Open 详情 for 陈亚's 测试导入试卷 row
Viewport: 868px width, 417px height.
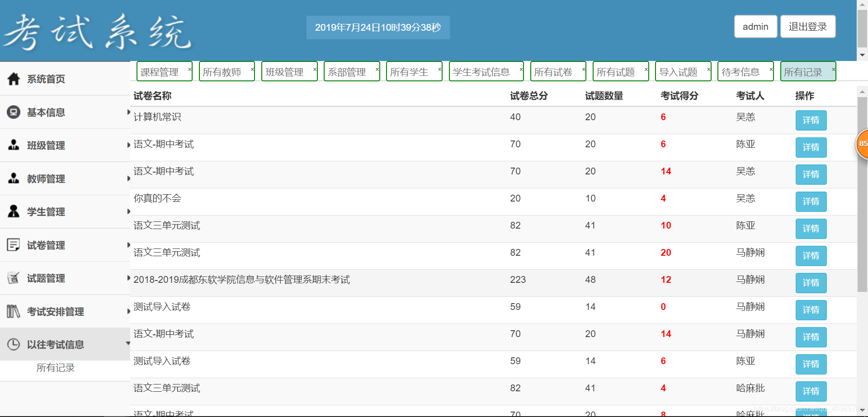pos(811,364)
